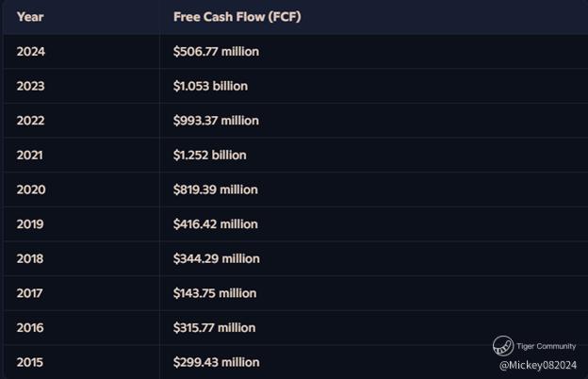Click the $506.77 million value
The width and height of the screenshot is (588, 379).
click(x=216, y=52)
